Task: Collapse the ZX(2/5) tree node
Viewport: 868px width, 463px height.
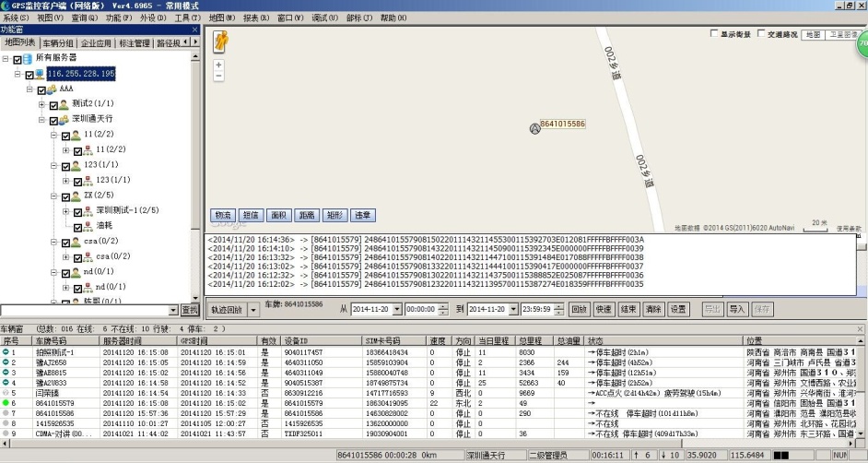Action: click(x=53, y=196)
